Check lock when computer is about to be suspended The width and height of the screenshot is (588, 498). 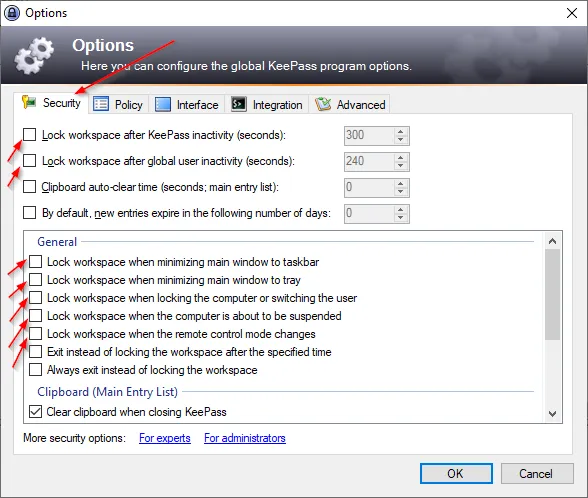point(36,315)
